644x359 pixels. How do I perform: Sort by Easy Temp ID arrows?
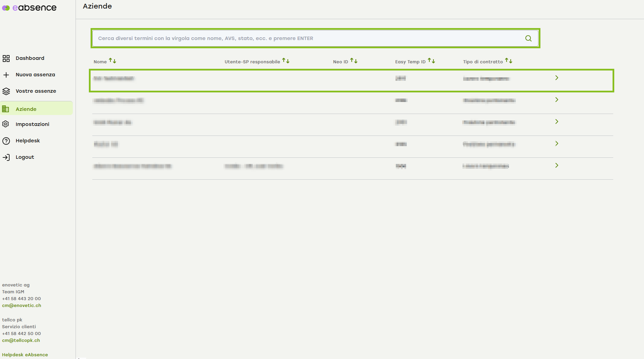(x=431, y=61)
